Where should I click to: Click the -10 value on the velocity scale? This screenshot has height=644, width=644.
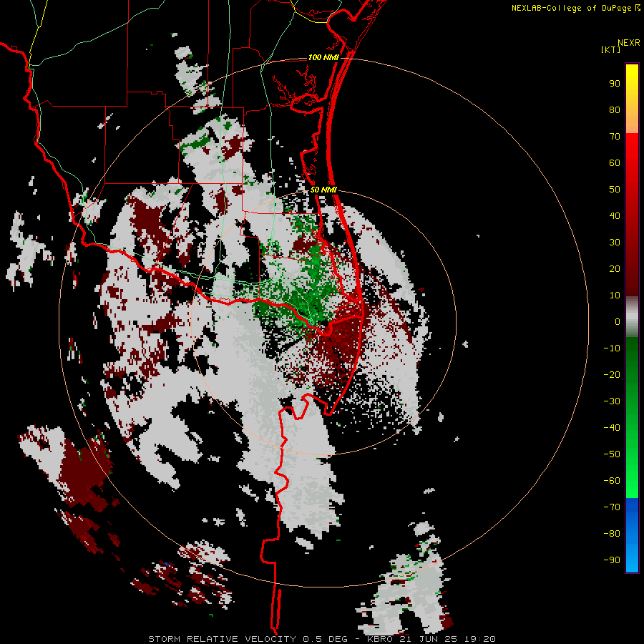(612, 348)
